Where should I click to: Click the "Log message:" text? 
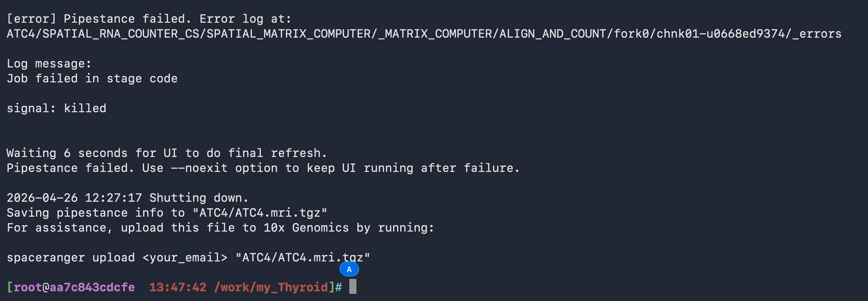pyautogui.click(x=49, y=64)
